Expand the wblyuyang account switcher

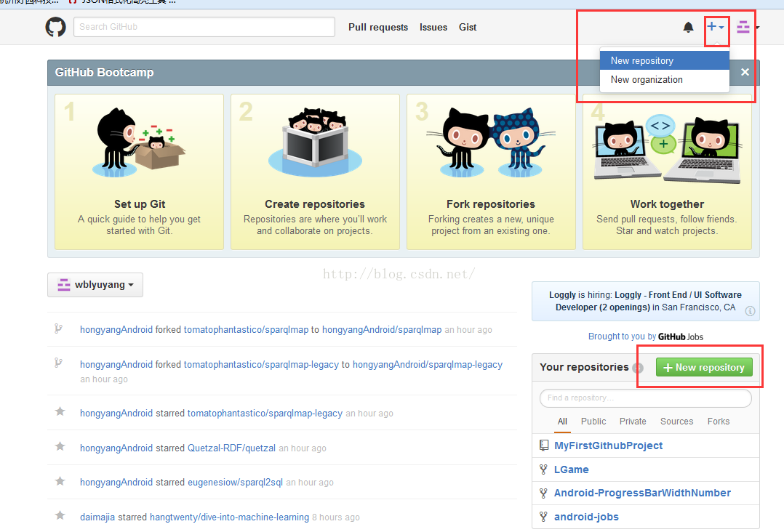click(x=95, y=285)
